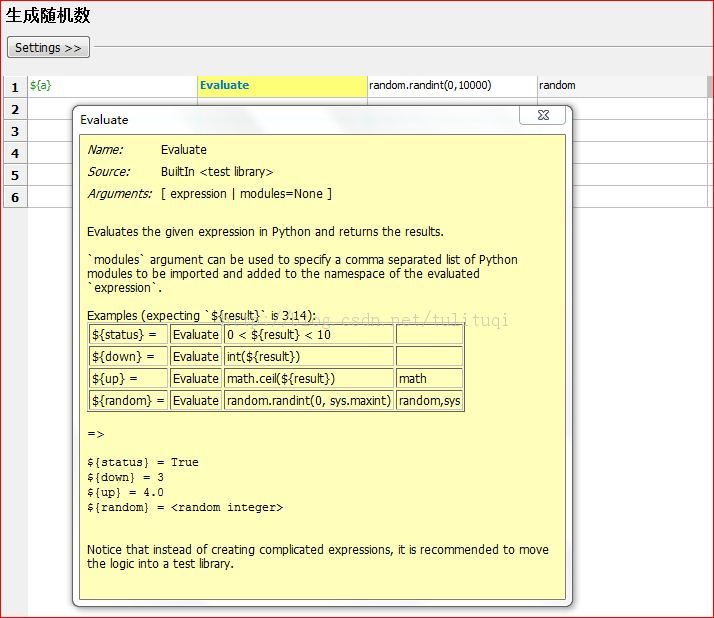
Task: Select row 6 by its header
Action: 15,197
